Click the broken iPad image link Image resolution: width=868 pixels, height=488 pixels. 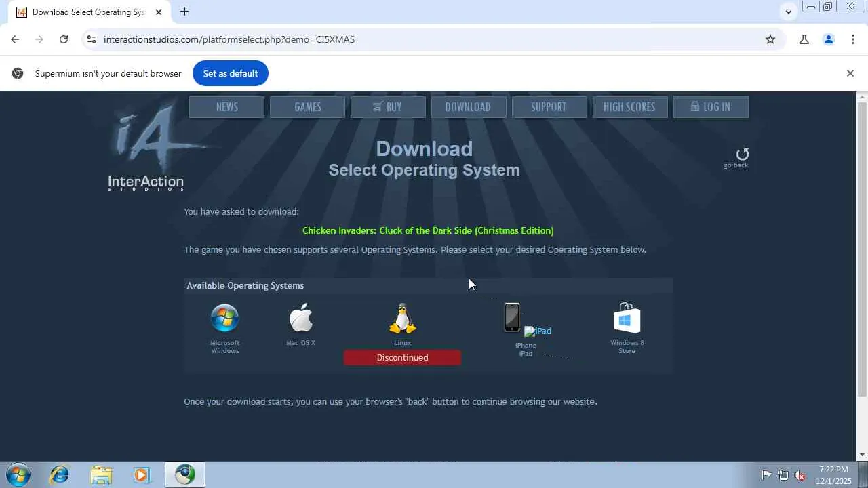click(x=538, y=331)
